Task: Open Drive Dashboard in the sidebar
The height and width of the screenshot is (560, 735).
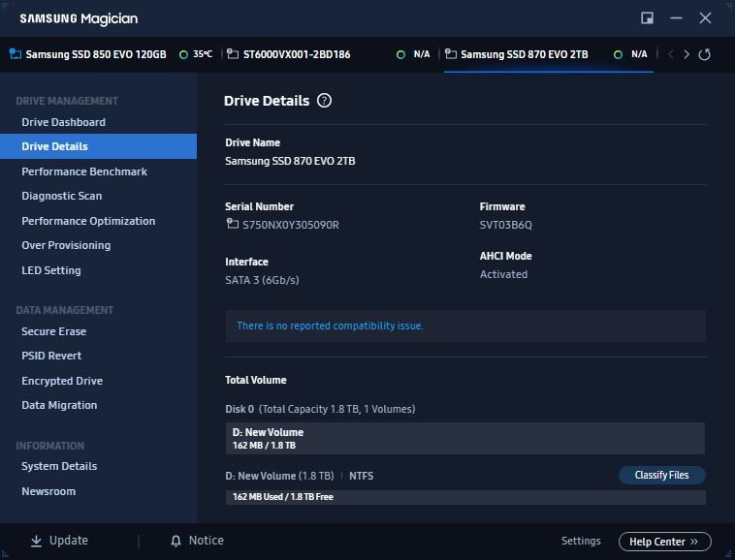Action: coord(63,122)
